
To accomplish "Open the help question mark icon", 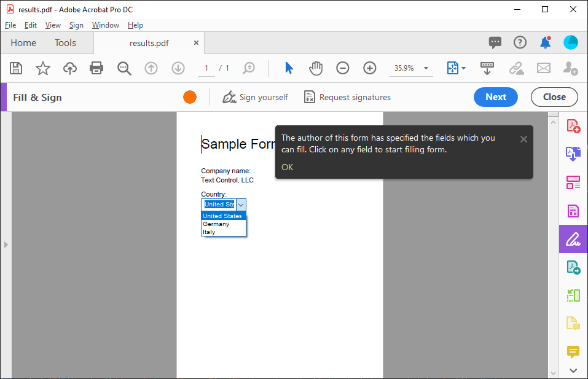I will pos(520,42).
